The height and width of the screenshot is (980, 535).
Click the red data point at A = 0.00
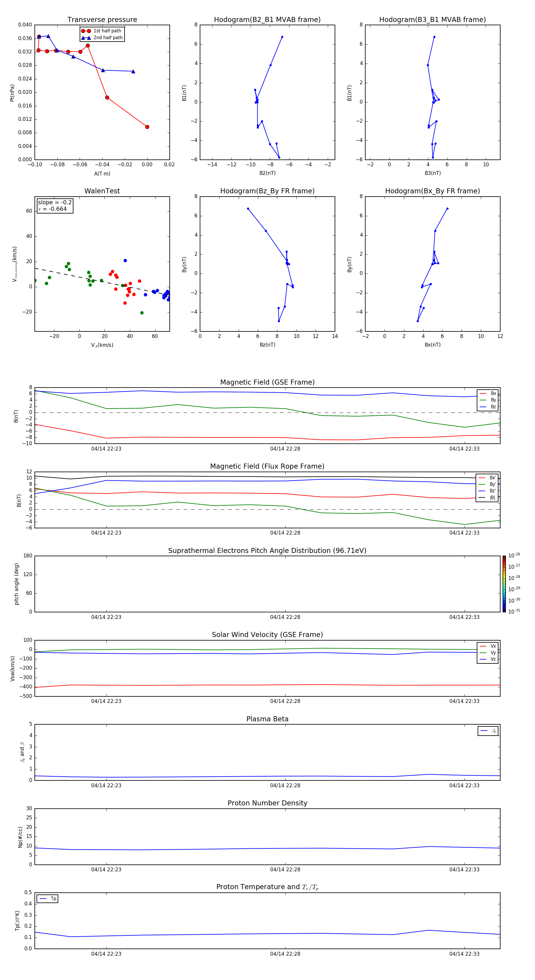point(147,127)
